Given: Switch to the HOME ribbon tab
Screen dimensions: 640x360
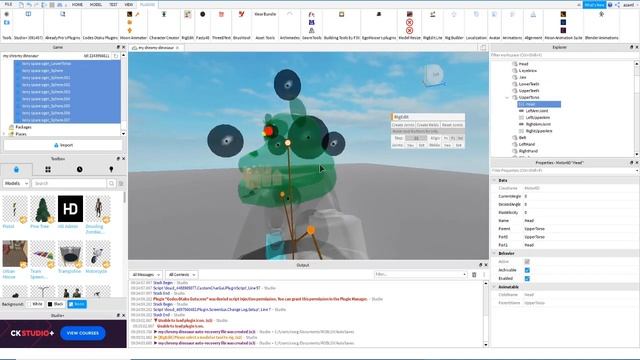Looking at the screenshot, I should click(x=77, y=4).
